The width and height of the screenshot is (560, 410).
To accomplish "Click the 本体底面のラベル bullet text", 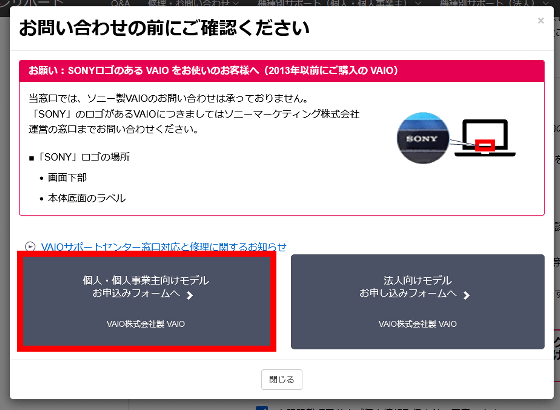I will [87, 198].
